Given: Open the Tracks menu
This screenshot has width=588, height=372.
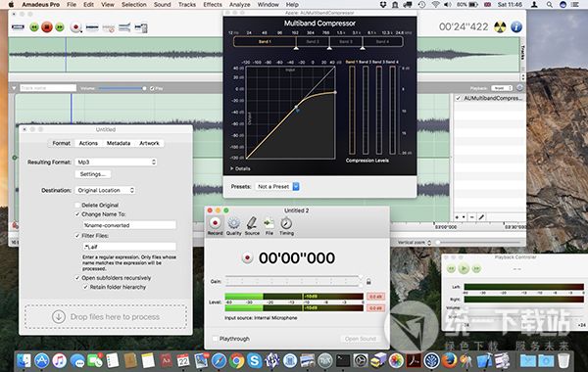Looking at the screenshot, I should 187,5.
